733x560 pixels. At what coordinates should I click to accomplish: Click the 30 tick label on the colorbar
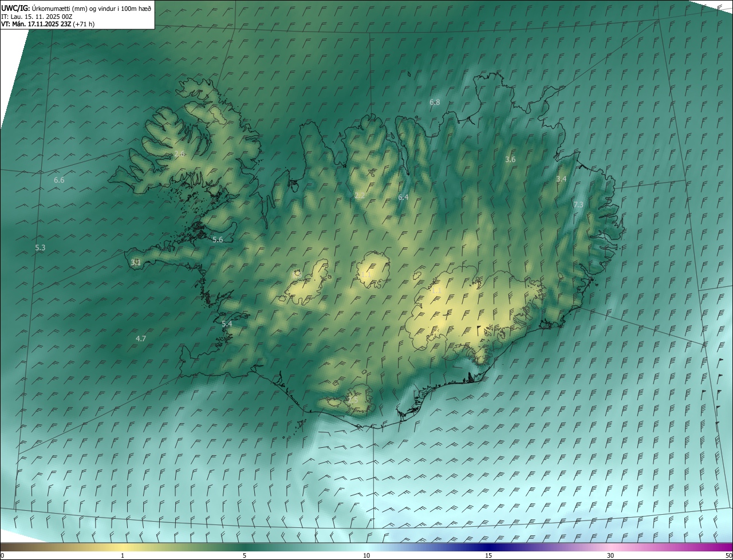[x=610, y=555]
